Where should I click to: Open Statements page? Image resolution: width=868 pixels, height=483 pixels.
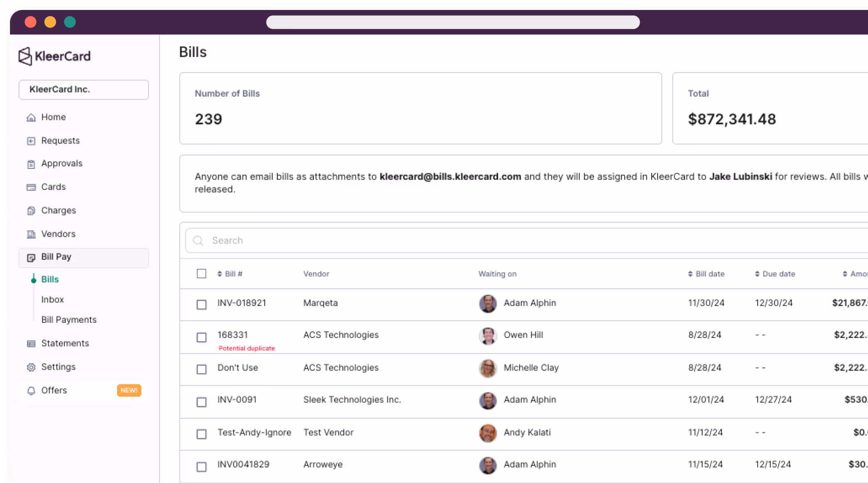pos(65,343)
